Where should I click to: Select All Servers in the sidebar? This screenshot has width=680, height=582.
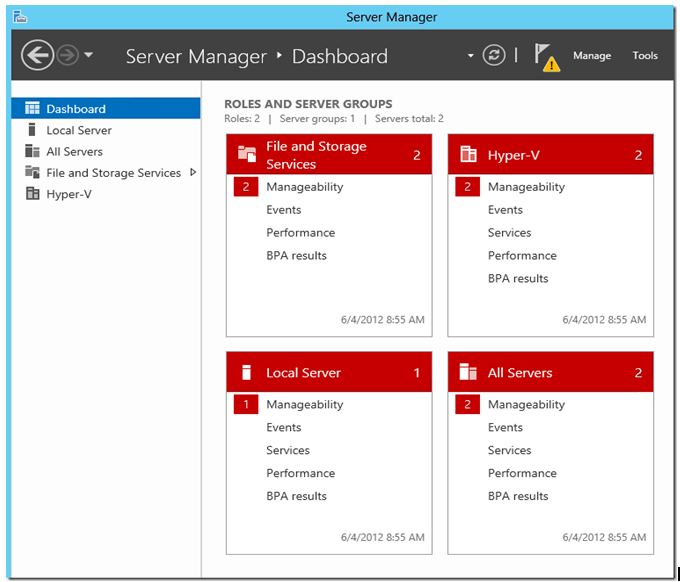click(x=106, y=151)
